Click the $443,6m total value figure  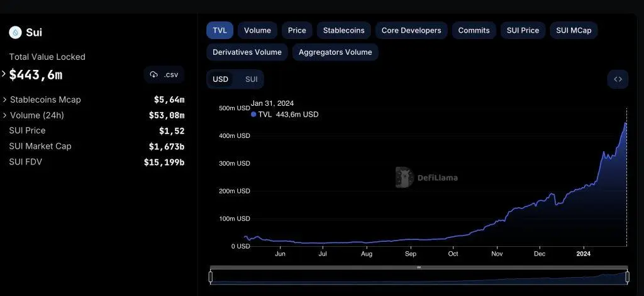point(36,75)
